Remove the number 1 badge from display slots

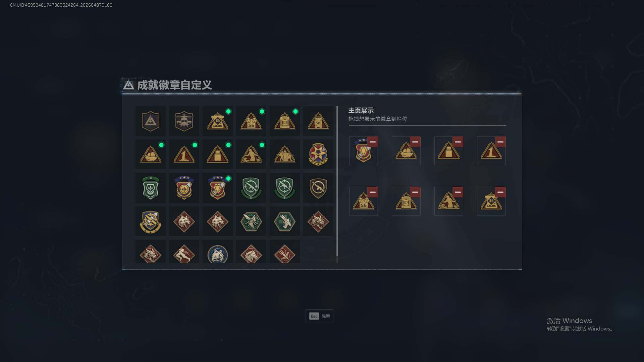point(500,142)
